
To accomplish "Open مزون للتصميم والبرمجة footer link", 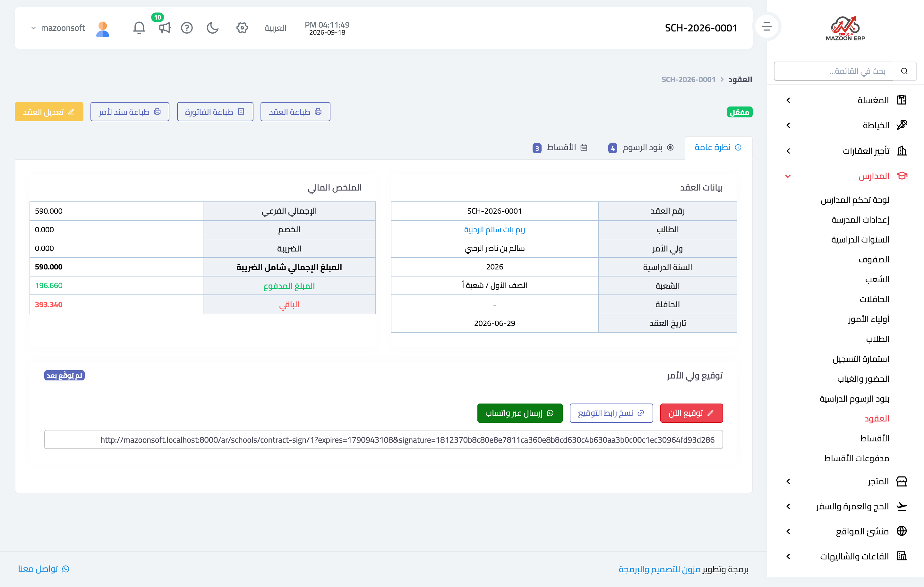I will 659,569.
